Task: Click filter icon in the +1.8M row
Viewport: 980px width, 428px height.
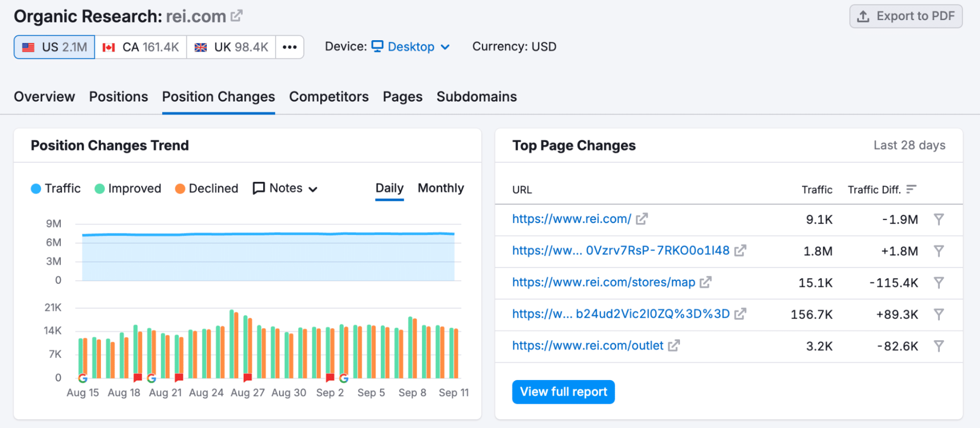Action: pos(939,251)
